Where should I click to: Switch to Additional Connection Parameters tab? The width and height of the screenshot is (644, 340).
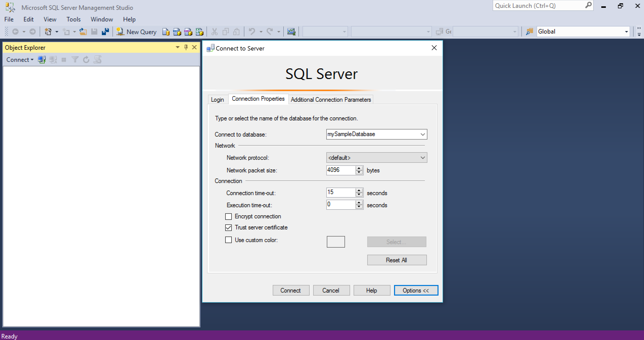[x=331, y=99]
